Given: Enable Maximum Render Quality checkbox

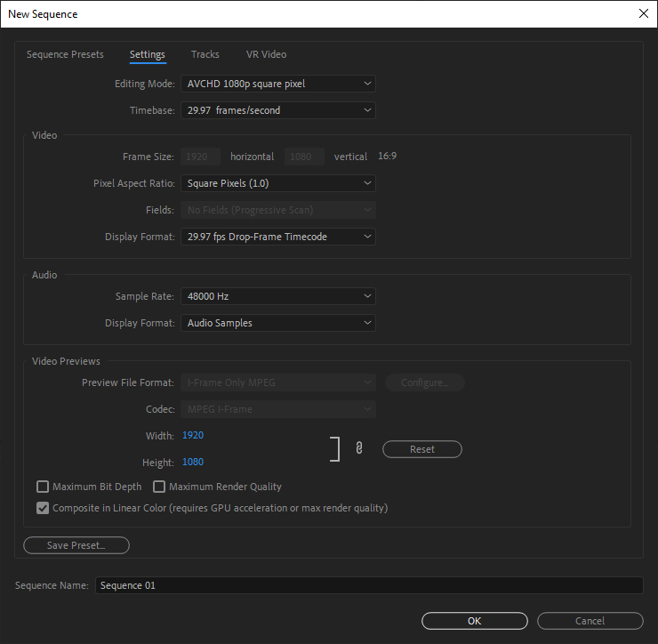Looking at the screenshot, I should [159, 487].
